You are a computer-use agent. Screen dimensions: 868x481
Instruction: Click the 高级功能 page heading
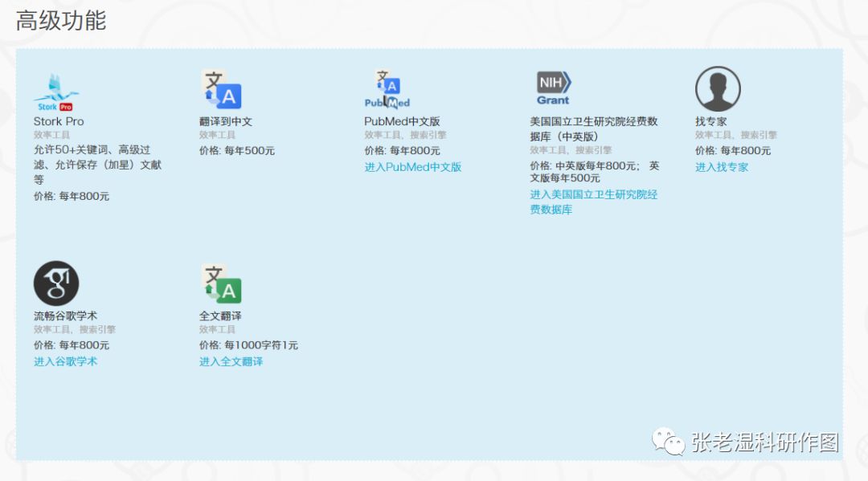click(x=61, y=21)
